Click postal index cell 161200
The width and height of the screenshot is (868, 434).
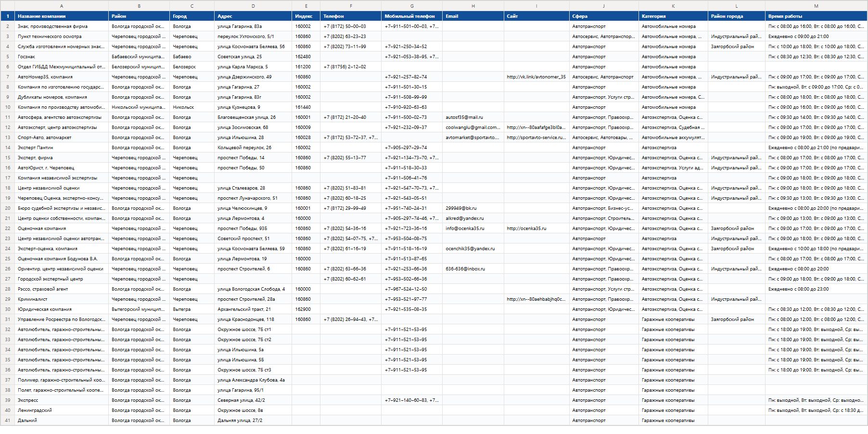pyautogui.click(x=306, y=67)
